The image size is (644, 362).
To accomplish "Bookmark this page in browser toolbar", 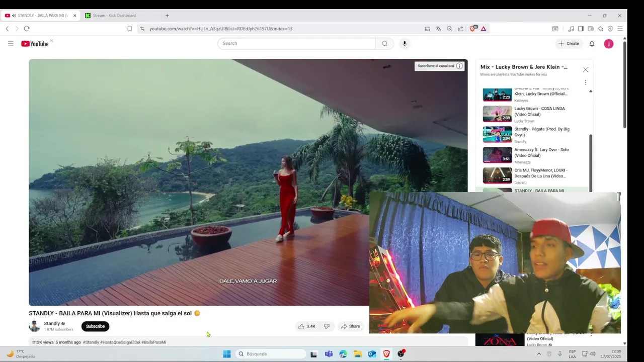I will click(129, 29).
